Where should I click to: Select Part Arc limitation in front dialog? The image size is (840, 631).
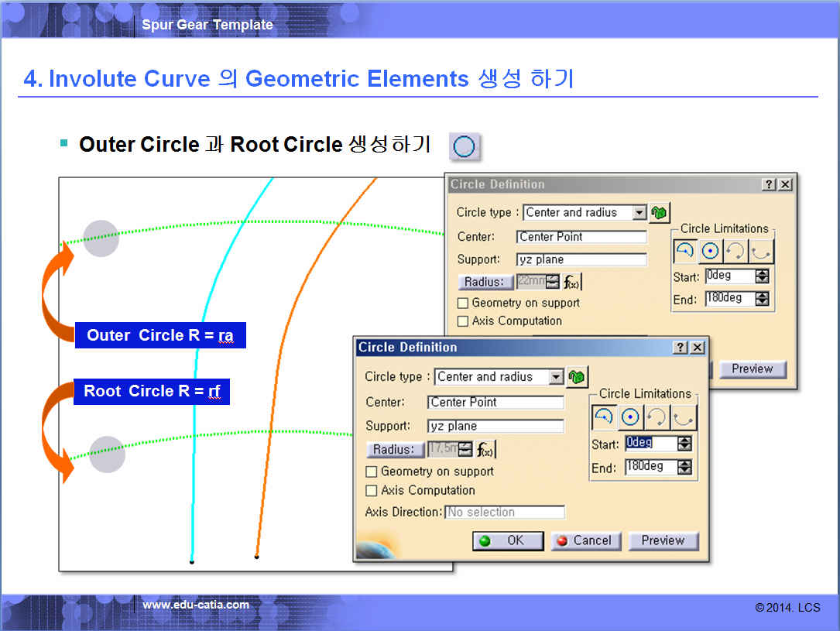(x=604, y=417)
